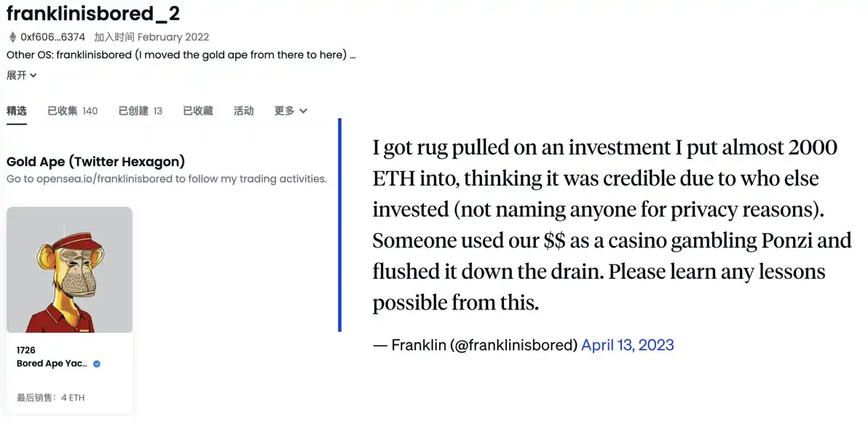Click the 最后销售: 4 ETH price label
868x423 pixels.
tap(50, 398)
